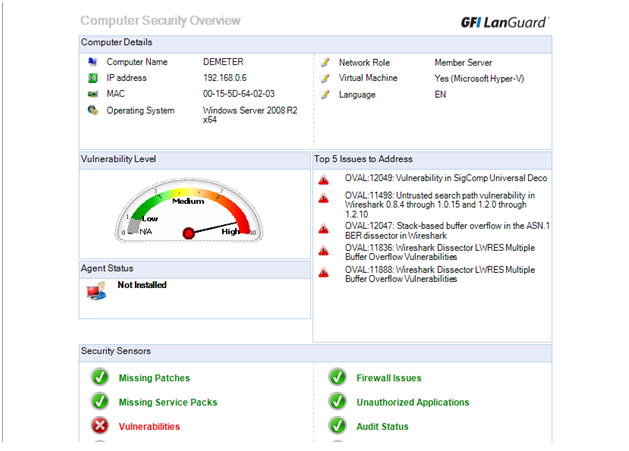Click warning icon beside OVAL:11888

(323, 273)
